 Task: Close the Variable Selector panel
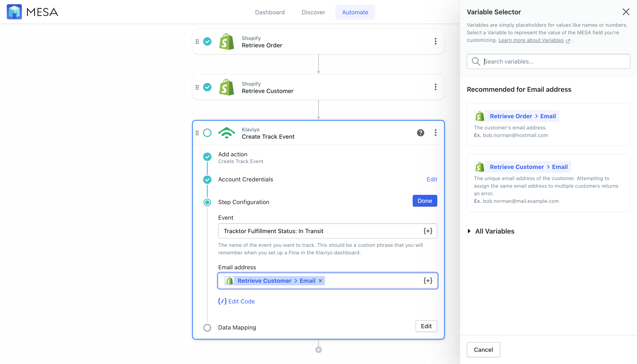coord(626,12)
